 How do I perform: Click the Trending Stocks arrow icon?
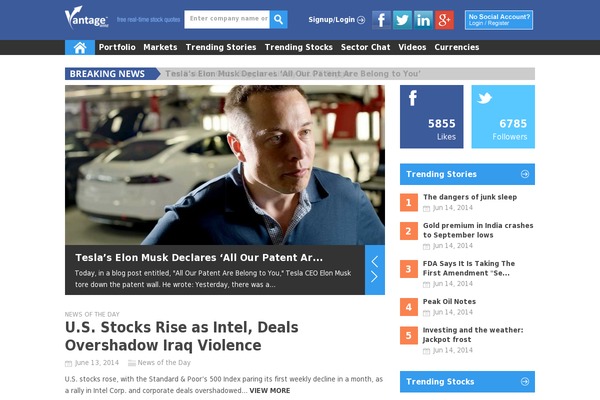[525, 382]
